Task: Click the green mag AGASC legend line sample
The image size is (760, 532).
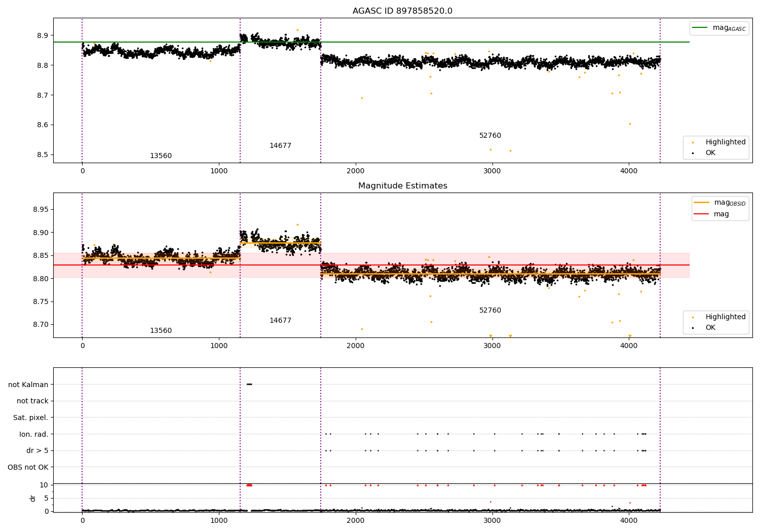Action: pos(700,28)
